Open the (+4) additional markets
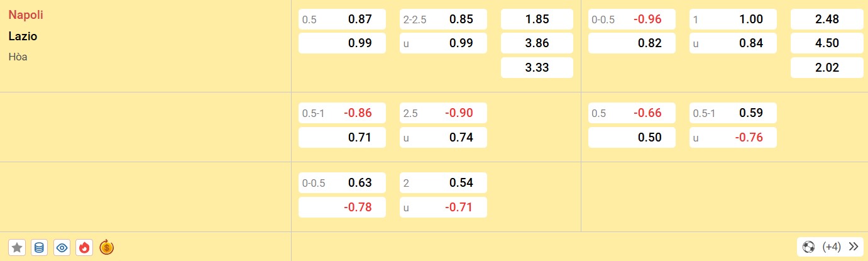The image size is (868, 261). [831, 247]
